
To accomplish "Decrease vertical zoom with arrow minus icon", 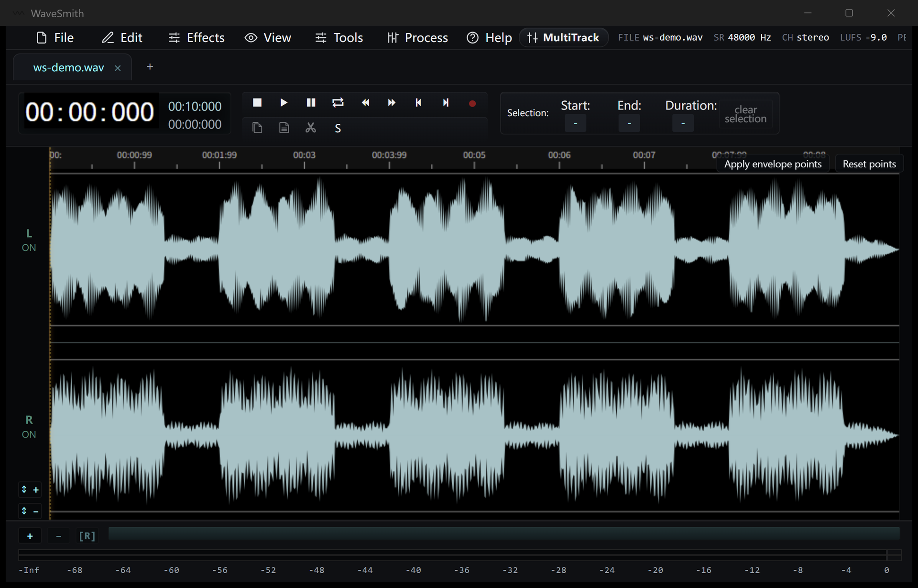I will coord(30,511).
